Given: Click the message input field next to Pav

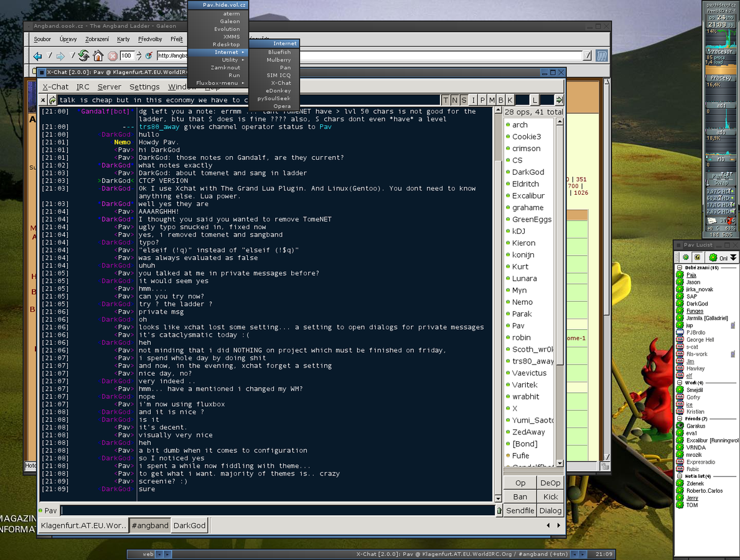Looking at the screenshot, I should (278, 510).
